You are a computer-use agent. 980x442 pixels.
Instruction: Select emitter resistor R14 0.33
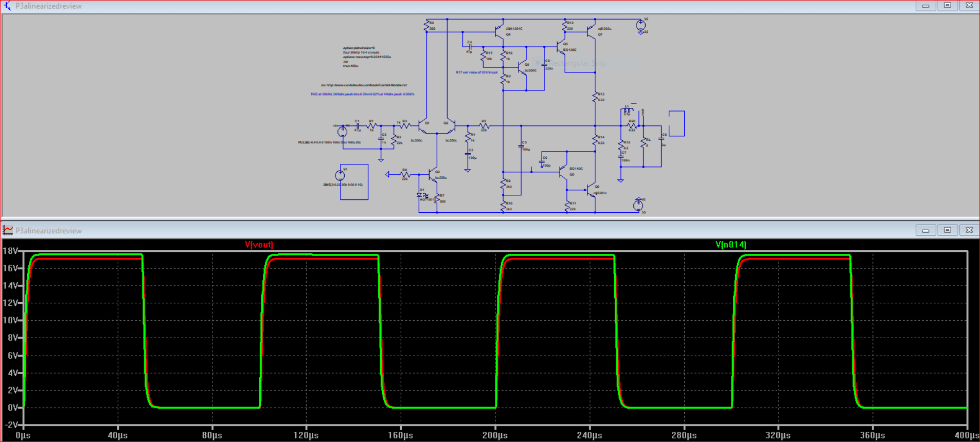tap(595, 139)
